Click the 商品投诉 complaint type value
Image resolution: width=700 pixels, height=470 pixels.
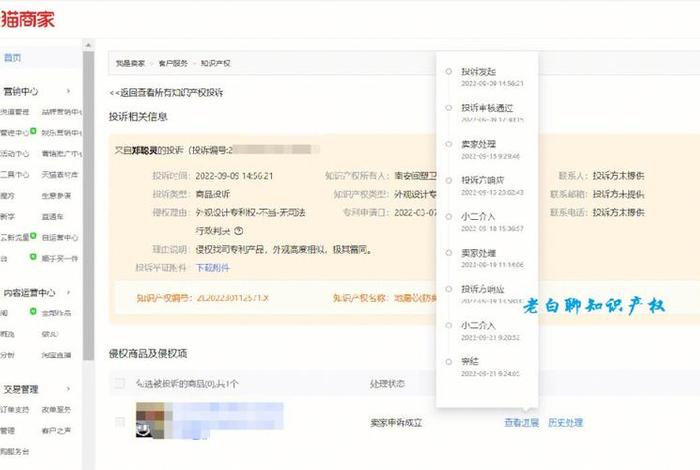click(212, 194)
